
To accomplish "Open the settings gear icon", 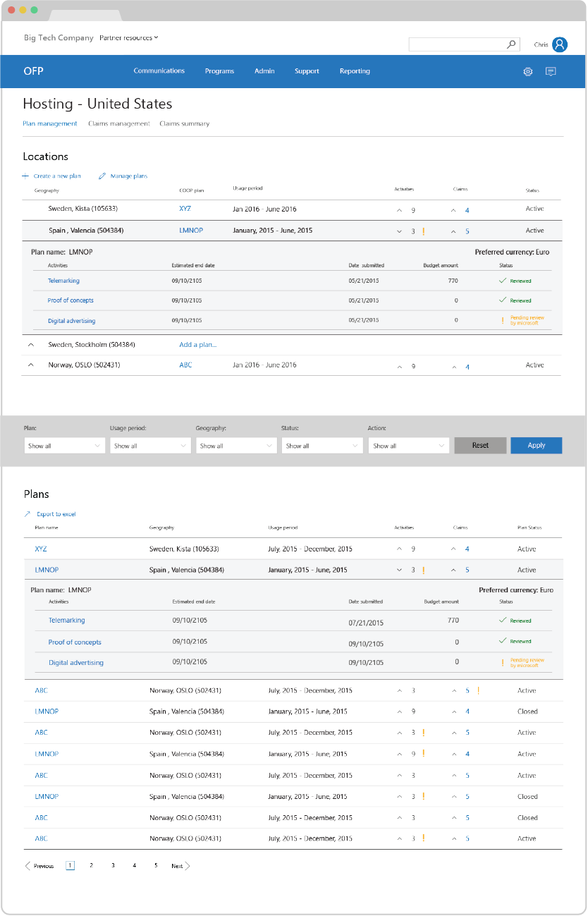I will [527, 71].
